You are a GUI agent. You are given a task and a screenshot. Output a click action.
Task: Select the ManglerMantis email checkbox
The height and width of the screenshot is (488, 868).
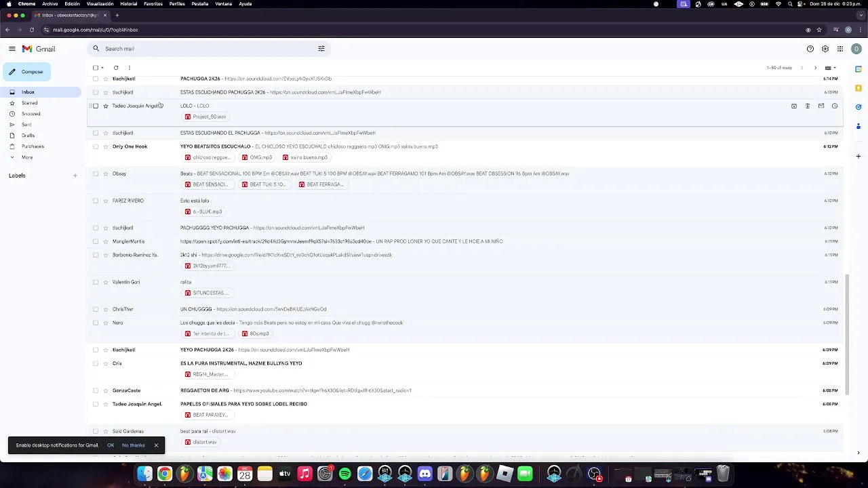pyautogui.click(x=96, y=241)
